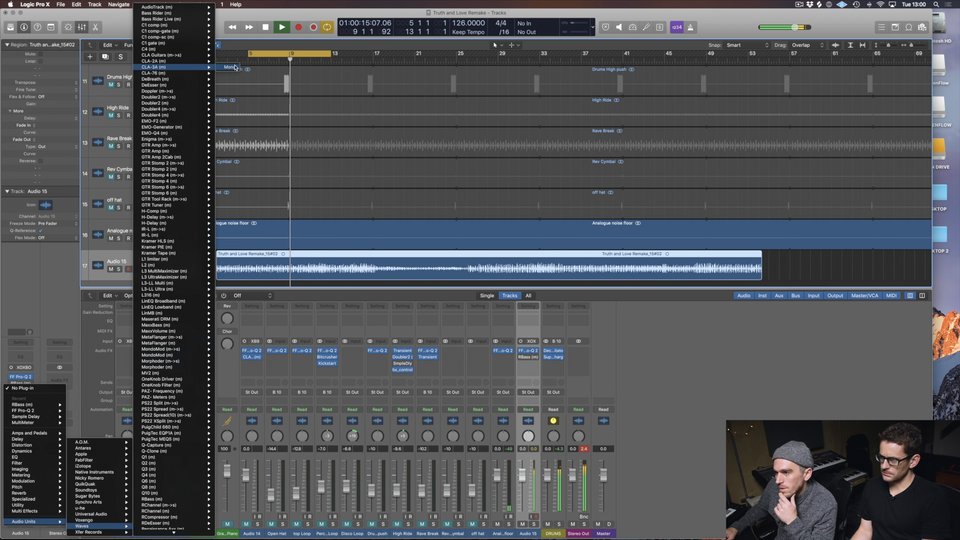Viewport: 960px width, 540px height.
Task: Open Quick Help question-mark icon
Action: (37, 27)
